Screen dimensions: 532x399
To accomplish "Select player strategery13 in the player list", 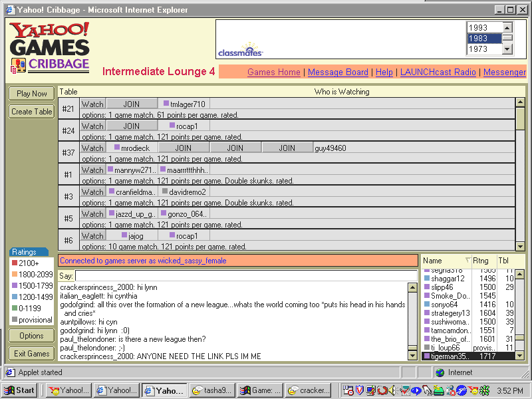I will [468, 313].
